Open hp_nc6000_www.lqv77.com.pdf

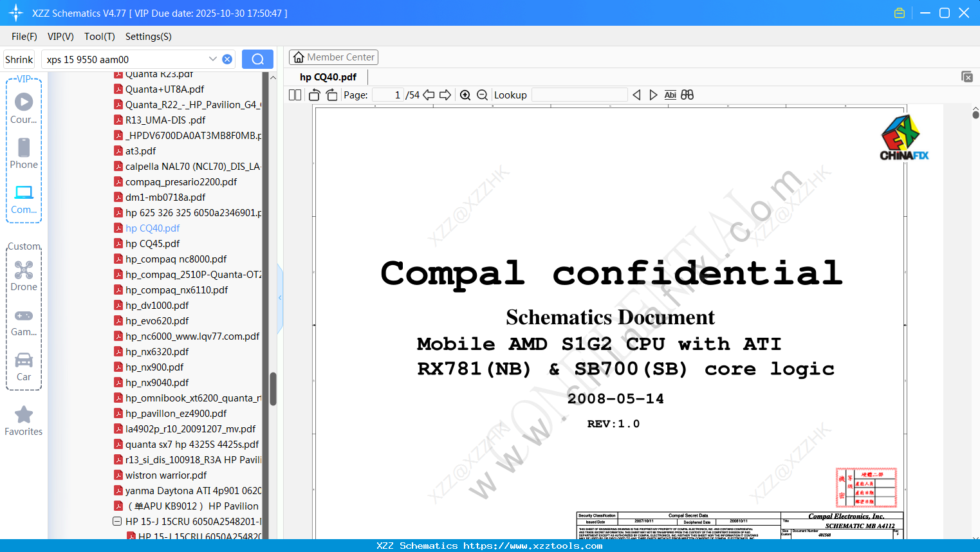[192, 336]
